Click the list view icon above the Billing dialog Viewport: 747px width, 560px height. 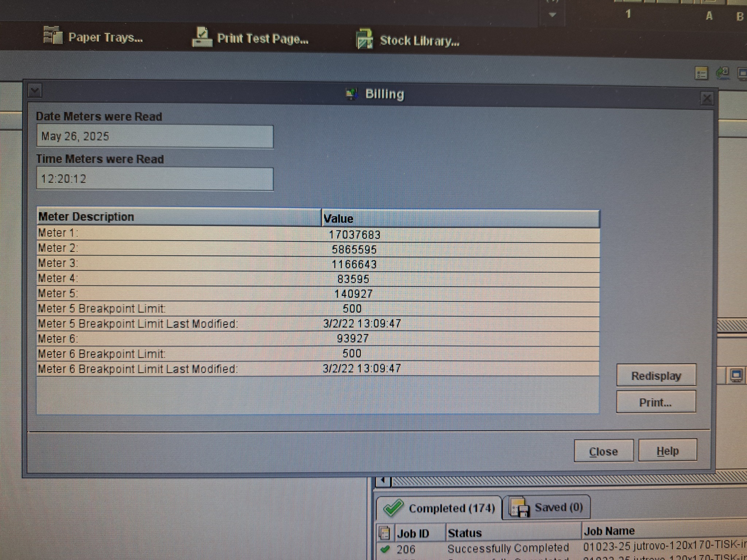coord(701,74)
